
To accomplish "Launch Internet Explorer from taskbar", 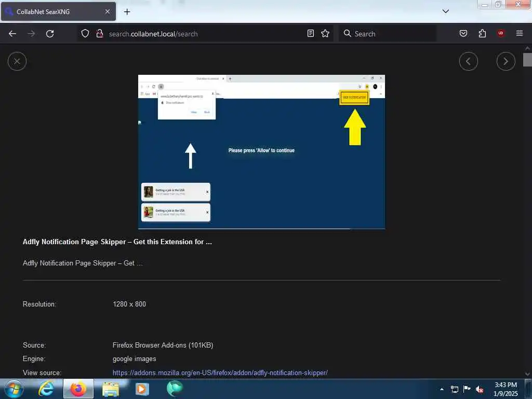I will pyautogui.click(x=46, y=389).
